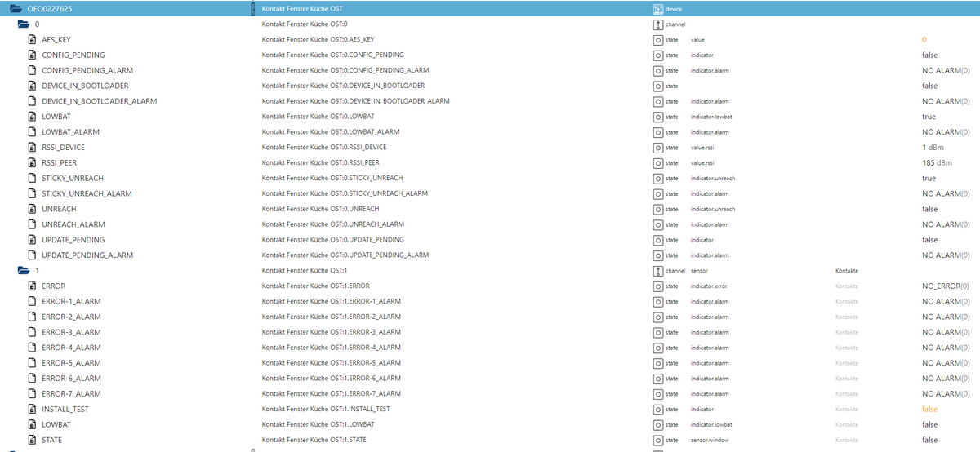Click the channel 0 LOWBAT value true
This screenshot has width=980, height=452.
[929, 117]
